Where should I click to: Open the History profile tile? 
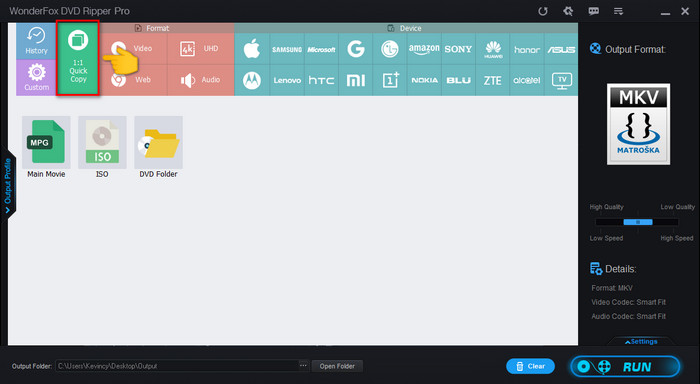(x=36, y=41)
